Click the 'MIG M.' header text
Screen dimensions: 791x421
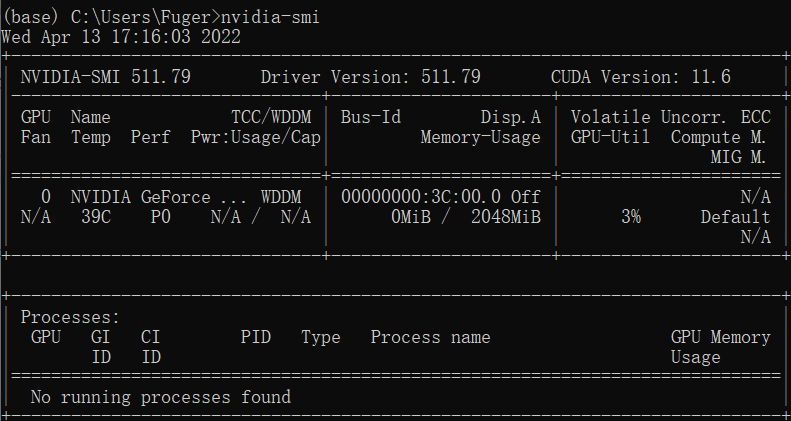[x=739, y=157]
